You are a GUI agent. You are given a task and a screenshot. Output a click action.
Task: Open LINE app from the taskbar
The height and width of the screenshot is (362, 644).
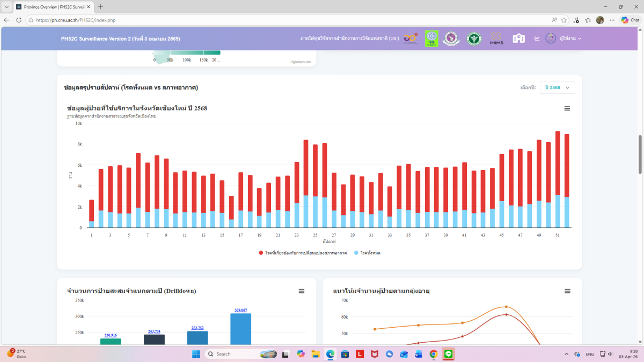point(449,354)
